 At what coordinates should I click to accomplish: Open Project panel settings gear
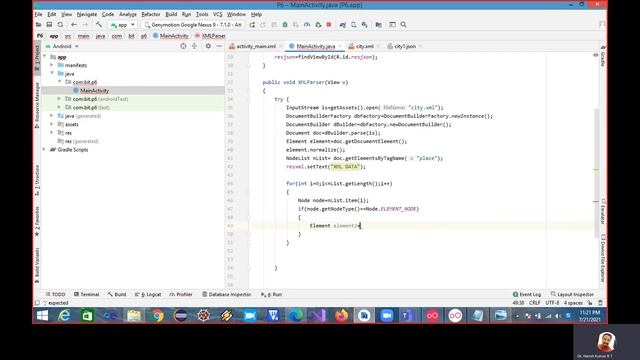[x=208, y=46]
